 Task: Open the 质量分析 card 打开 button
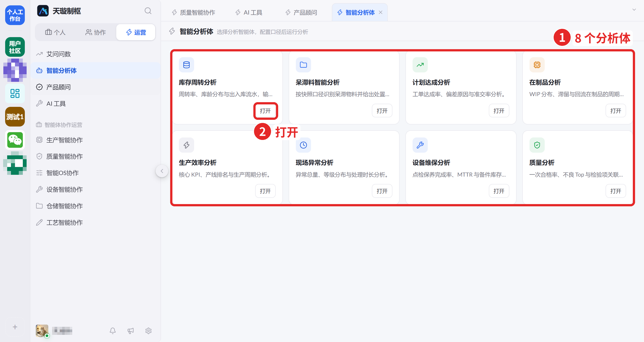coord(616,191)
